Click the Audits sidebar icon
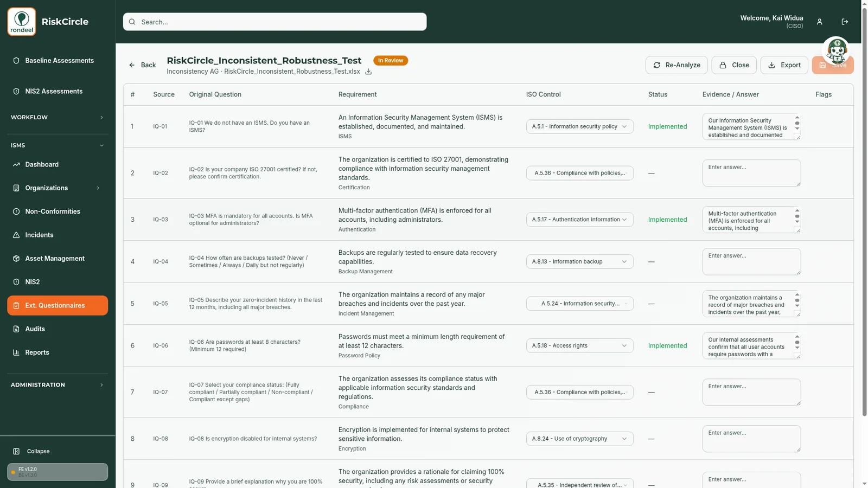Image resolution: width=868 pixels, height=488 pixels. coord(16,329)
